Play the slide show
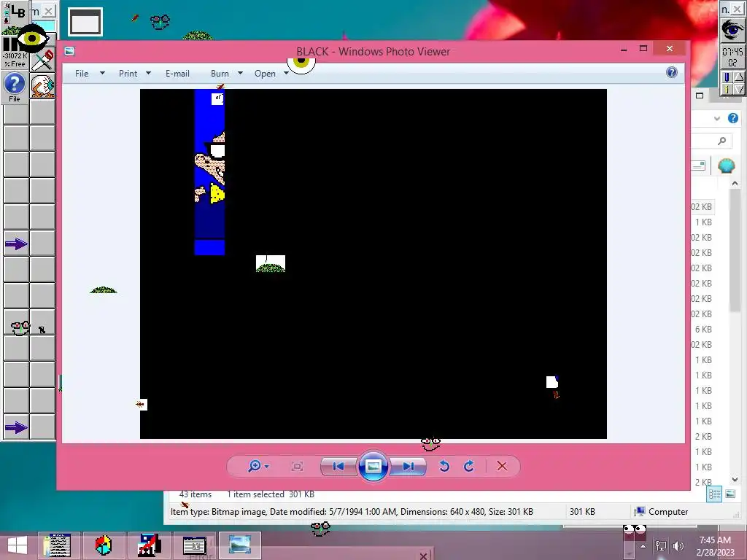The height and width of the screenshot is (560, 747). [373, 466]
